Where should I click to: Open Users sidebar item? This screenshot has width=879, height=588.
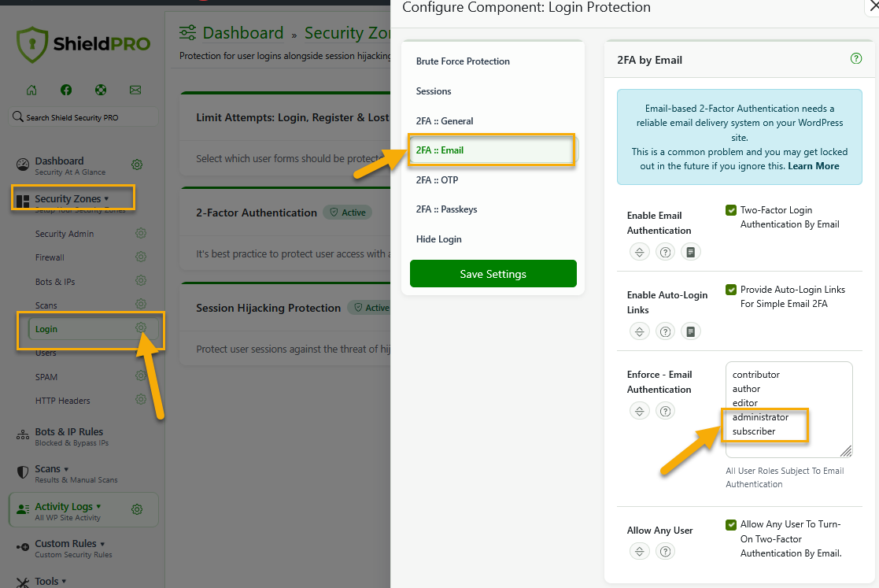click(46, 353)
